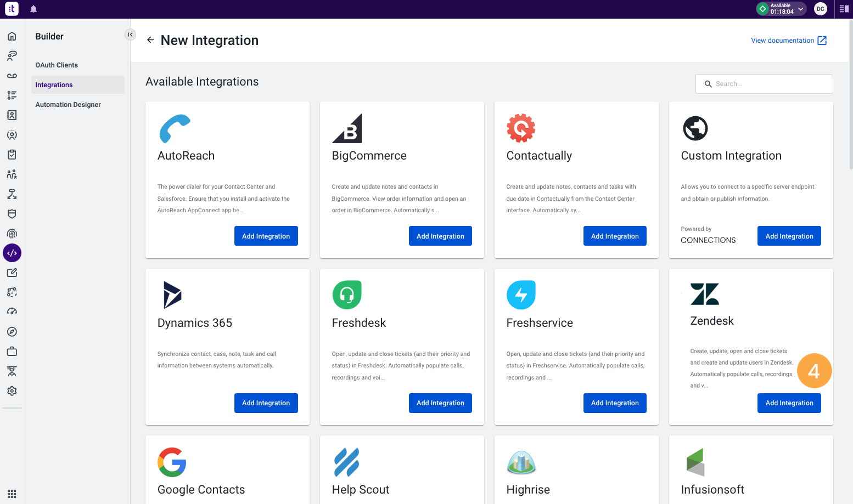The height and width of the screenshot is (504, 853).
Task: Open the OAuth Clients menu item
Action: 57,65
